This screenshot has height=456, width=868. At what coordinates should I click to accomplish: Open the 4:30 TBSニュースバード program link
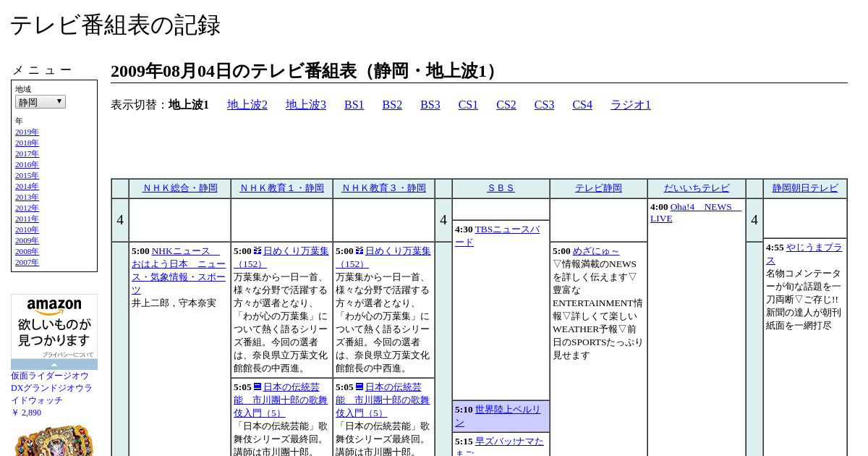pos(498,236)
